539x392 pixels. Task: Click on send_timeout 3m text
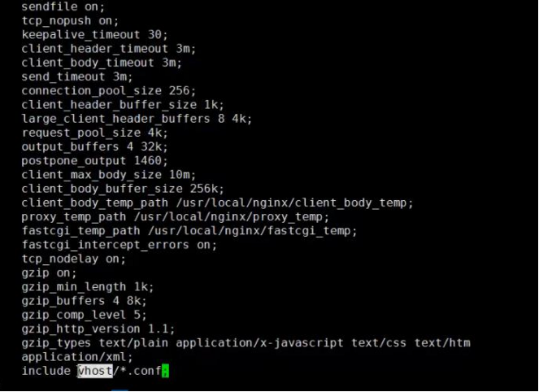pyautogui.click(x=77, y=76)
